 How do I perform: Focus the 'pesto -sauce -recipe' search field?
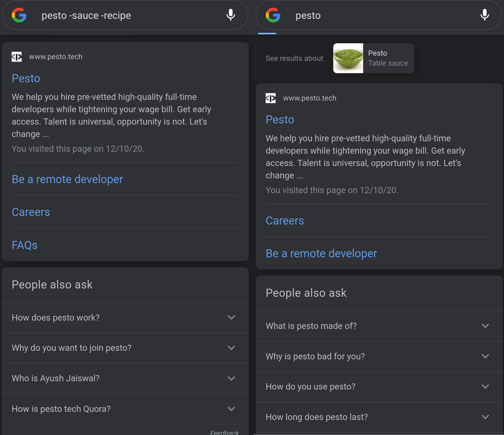coord(125,15)
